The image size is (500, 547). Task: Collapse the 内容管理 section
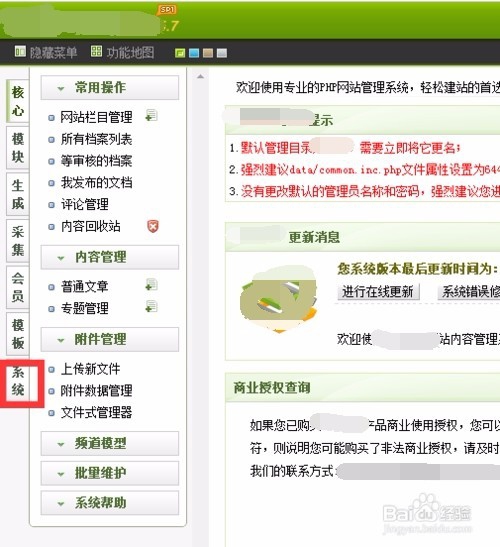point(110,257)
